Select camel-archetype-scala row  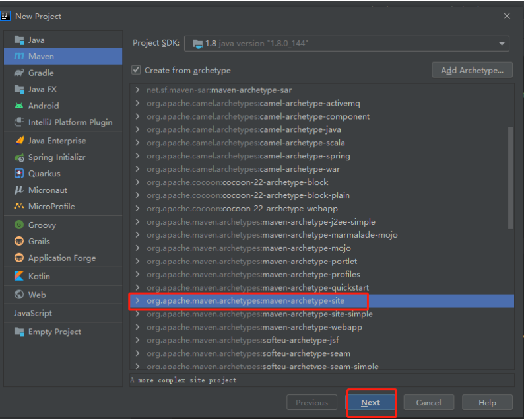(322, 143)
